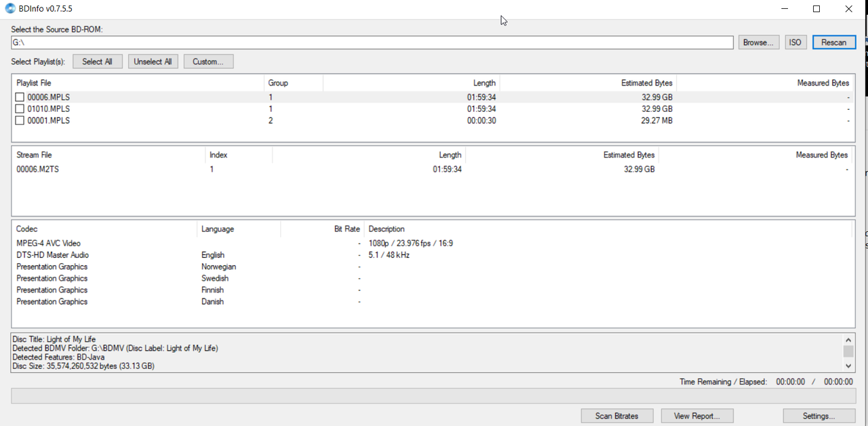Minimize the BDInfo window
This screenshot has width=868, height=426.
pyautogui.click(x=785, y=9)
